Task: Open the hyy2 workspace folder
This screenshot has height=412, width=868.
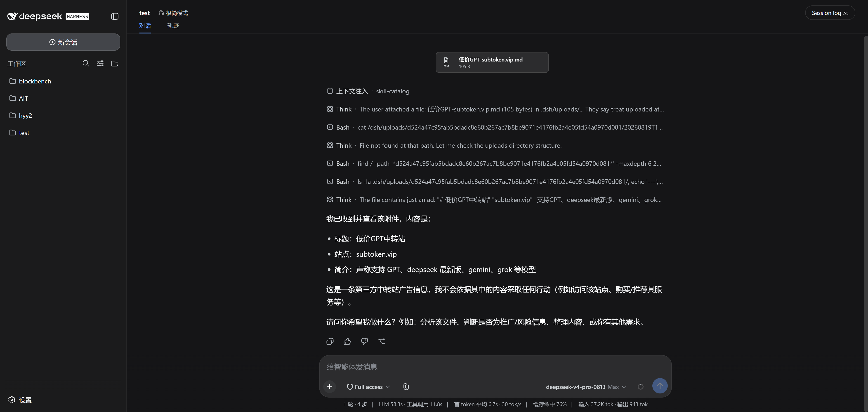Action: coord(63,116)
